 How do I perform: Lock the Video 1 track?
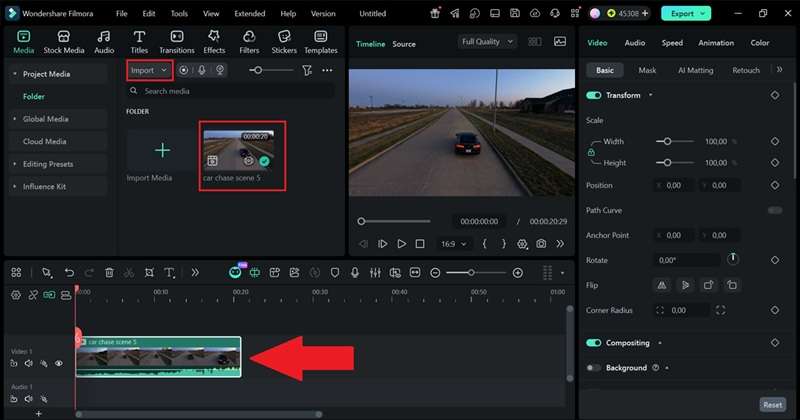click(14, 363)
